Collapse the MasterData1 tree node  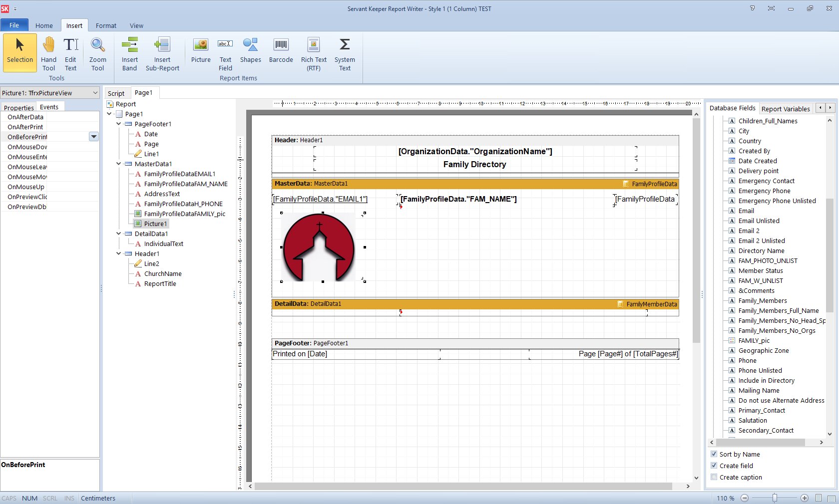[118, 164]
